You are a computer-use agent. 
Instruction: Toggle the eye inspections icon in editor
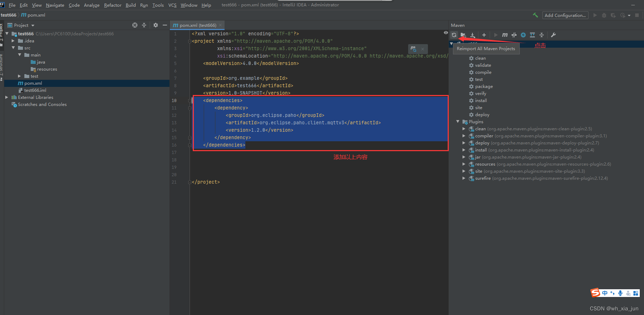pos(446,32)
